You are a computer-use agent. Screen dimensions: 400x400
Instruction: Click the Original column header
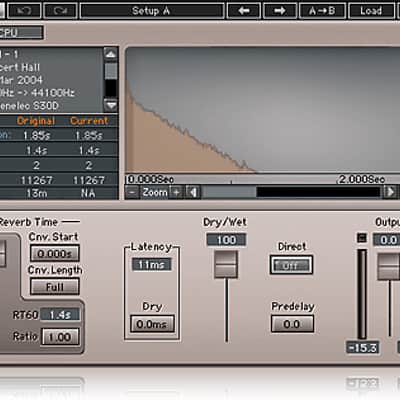36,121
